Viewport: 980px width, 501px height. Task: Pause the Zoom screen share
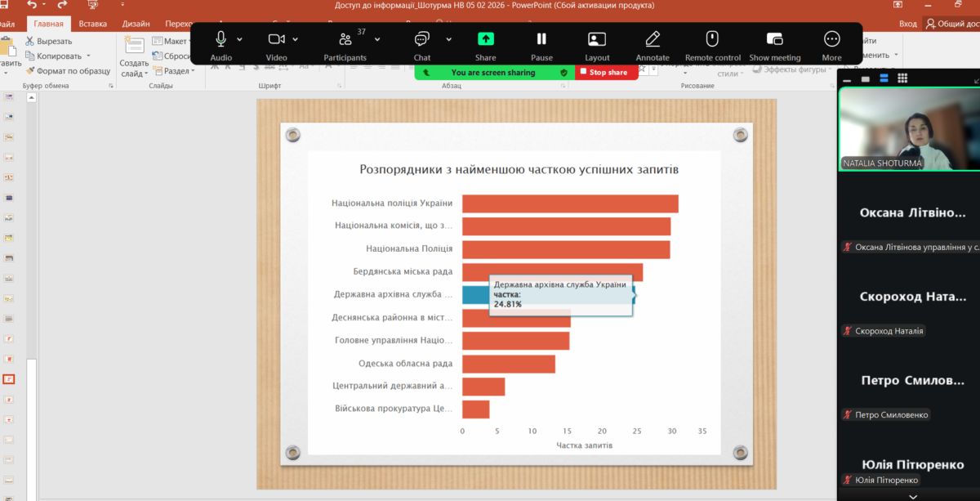coord(541,39)
